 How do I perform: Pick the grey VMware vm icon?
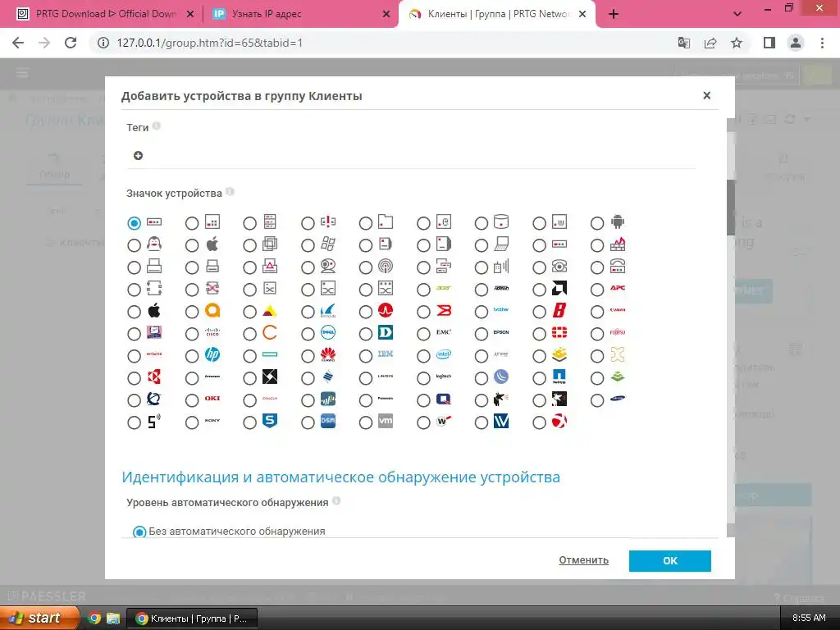pos(386,421)
